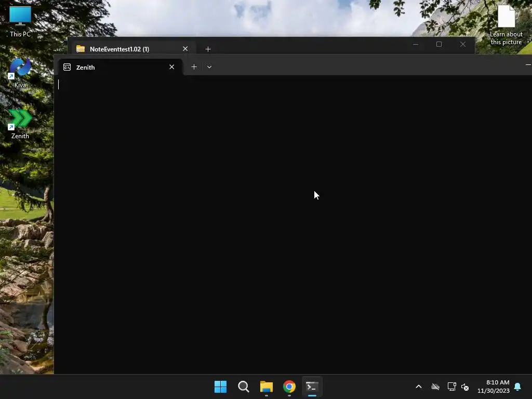This screenshot has height=399, width=532.
Task: Open File Explorer from the taskbar
Action: [267, 387]
